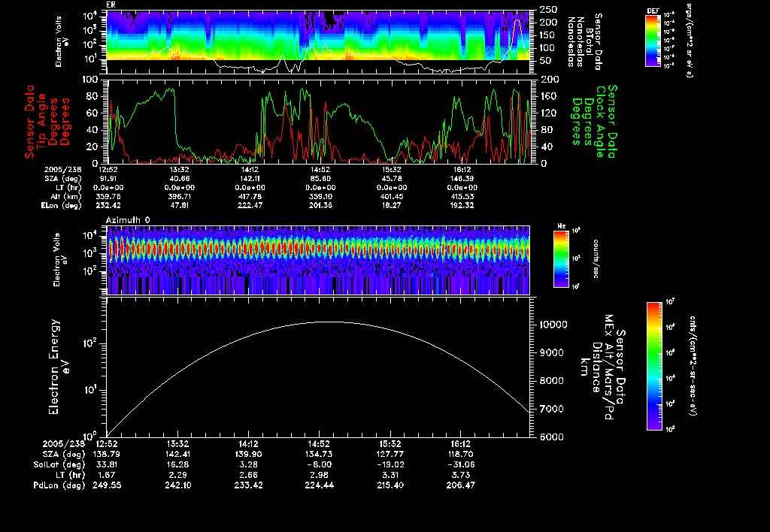Click the large bottom-right intensity color bar
The height and width of the screenshot is (532, 770).
coord(653,366)
